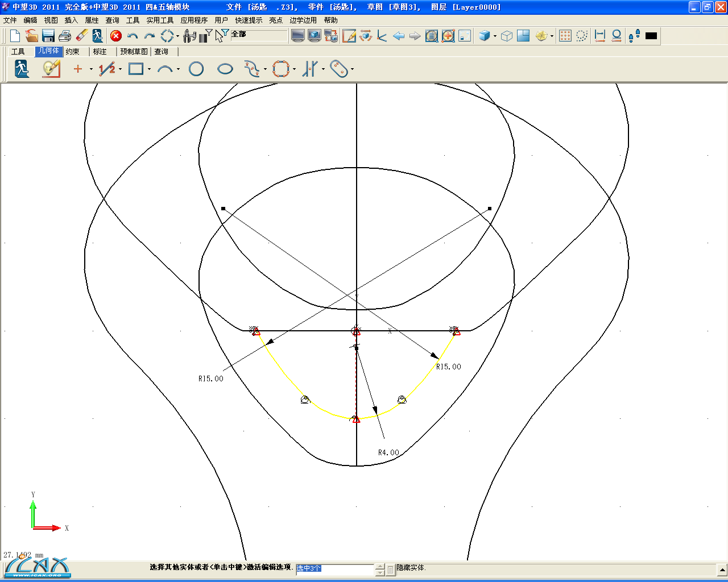Toggle the rectangular grid pattern icon

[x=565, y=36]
